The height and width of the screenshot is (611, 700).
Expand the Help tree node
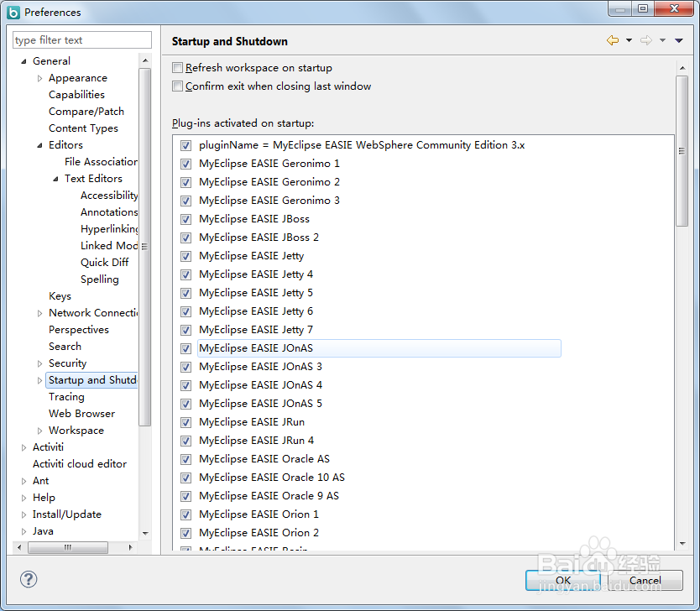(24, 498)
